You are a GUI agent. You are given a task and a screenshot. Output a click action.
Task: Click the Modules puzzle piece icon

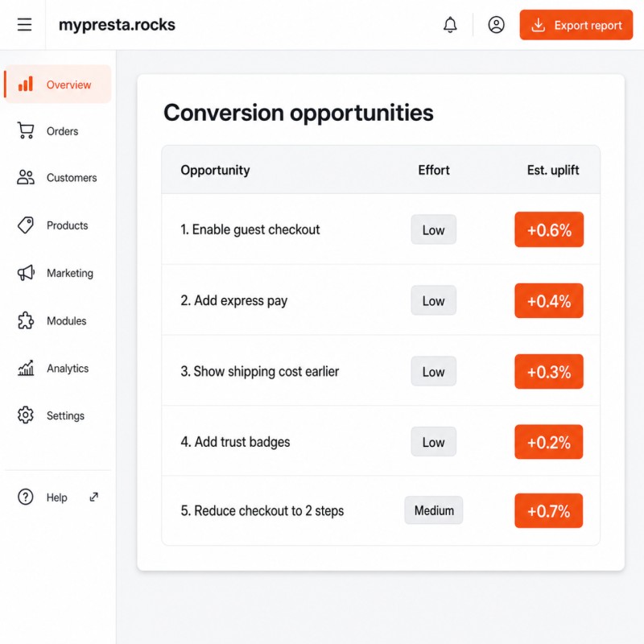[26, 320]
